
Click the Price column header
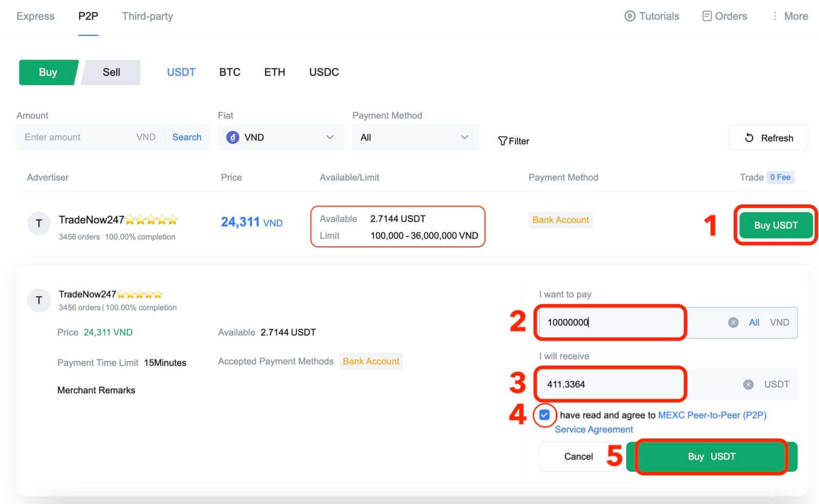[x=231, y=177]
